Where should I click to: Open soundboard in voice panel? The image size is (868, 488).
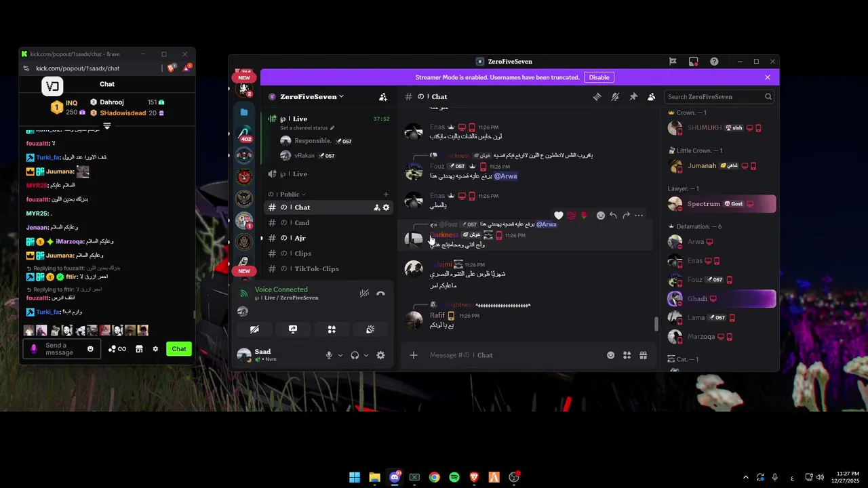point(370,329)
